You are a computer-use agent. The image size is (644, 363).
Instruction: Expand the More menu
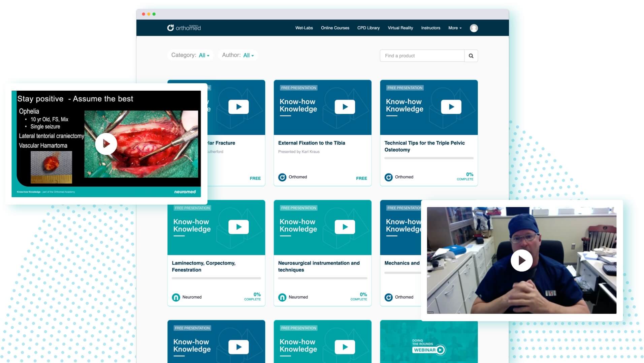pyautogui.click(x=455, y=28)
